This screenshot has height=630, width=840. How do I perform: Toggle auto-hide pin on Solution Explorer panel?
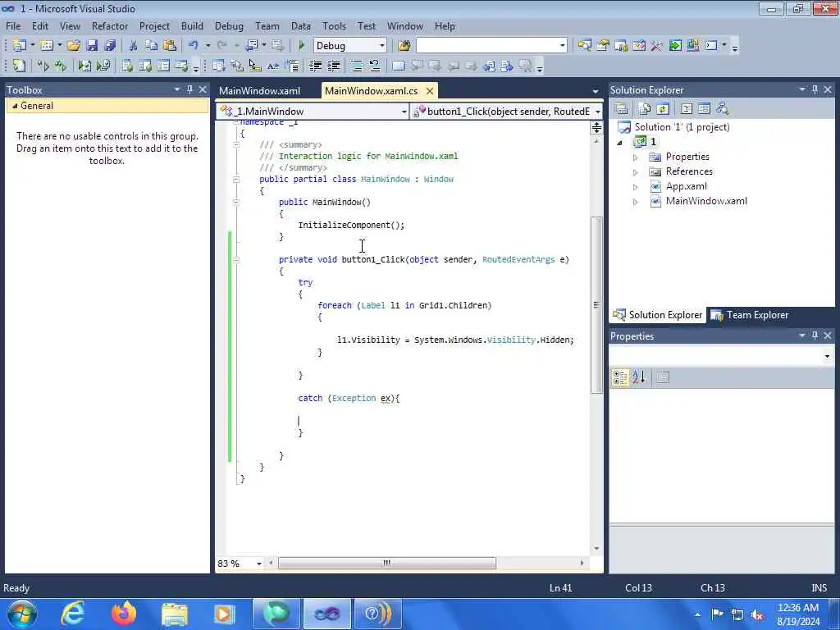(815, 89)
